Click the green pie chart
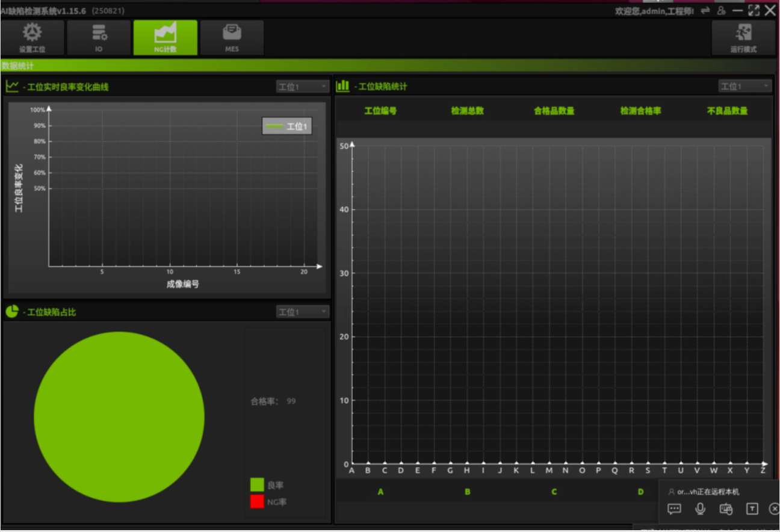Viewport: 780px width, 532px height. 119,417
